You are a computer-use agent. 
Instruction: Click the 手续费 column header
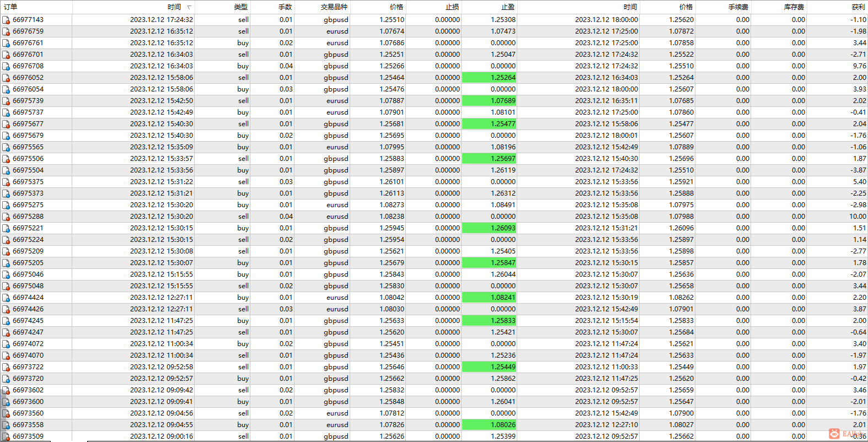coord(738,7)
